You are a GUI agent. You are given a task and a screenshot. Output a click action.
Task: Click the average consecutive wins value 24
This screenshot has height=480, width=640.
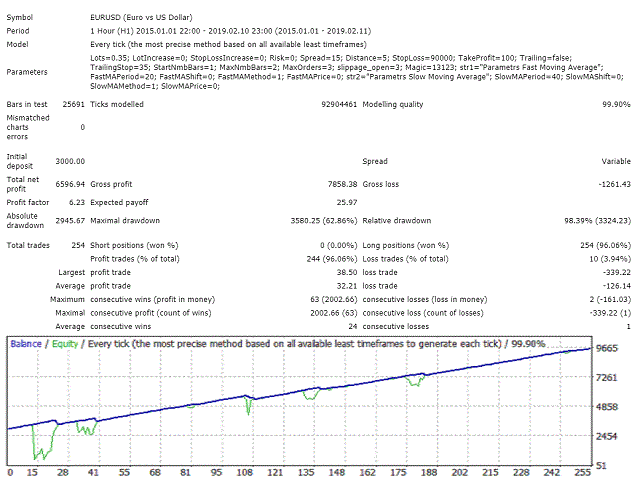353,327
